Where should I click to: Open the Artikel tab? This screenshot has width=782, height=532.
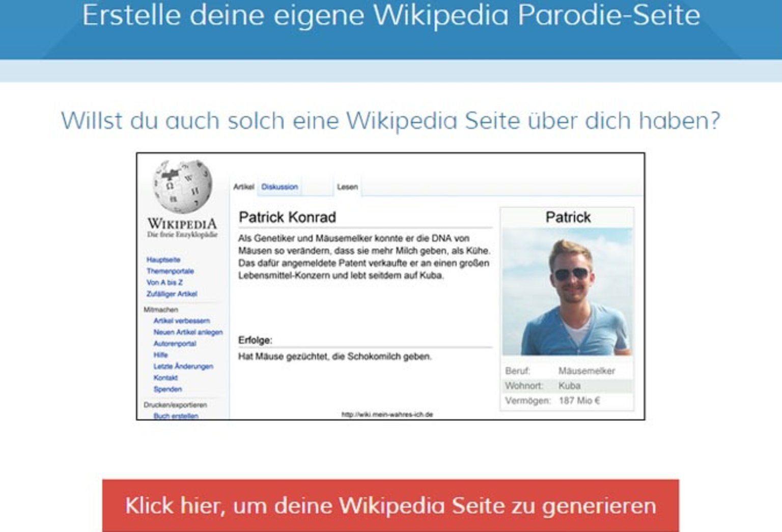point(243,187)
